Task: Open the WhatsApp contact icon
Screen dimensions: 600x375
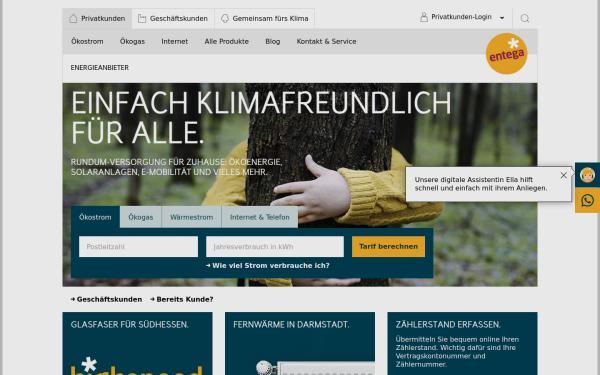Action: 587,201
